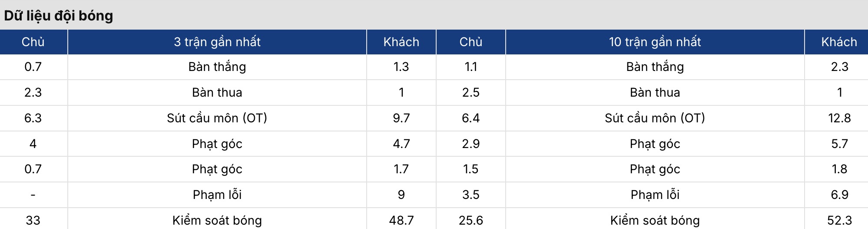868x229 pixels.
Task: Click 'Sút cầu môn (OT)' in the 10 trận table
Action: click(x=655, y=118)
